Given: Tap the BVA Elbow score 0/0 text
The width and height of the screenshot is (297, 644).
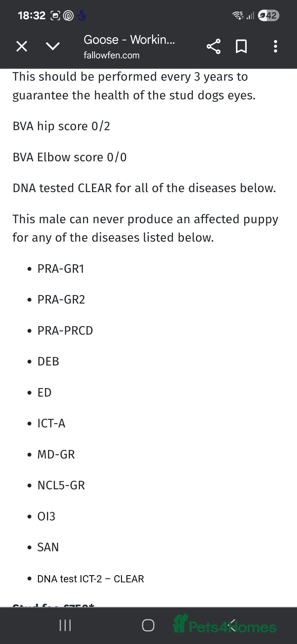Looking at the screenshot, I should [70, 157].
